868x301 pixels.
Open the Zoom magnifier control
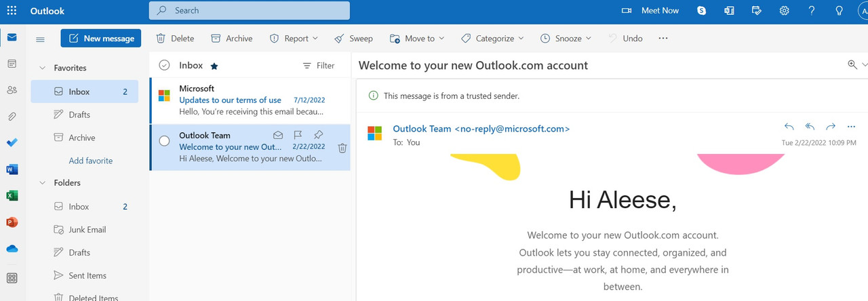coord(852,64)
